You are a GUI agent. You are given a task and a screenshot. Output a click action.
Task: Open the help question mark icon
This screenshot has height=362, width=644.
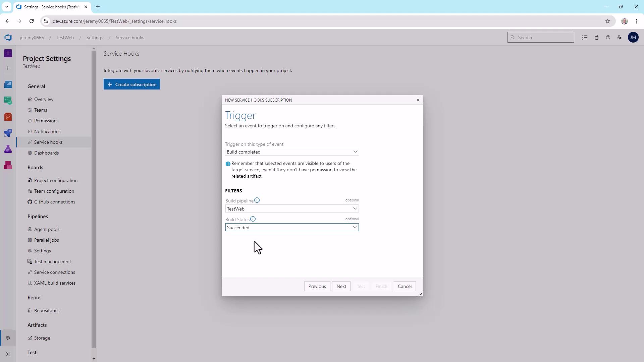pos(608,38)
